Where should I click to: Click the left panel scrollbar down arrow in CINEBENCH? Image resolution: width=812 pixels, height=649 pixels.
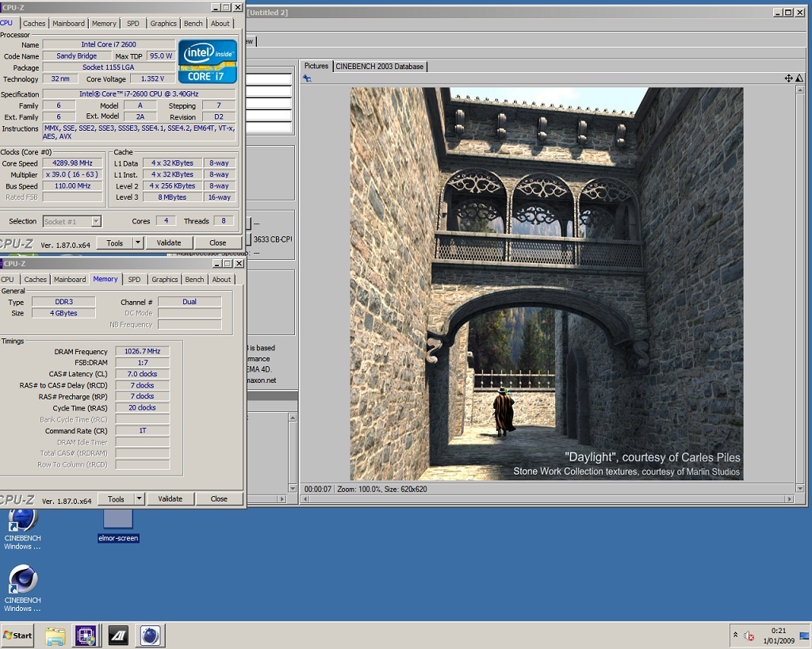[293, 488]
